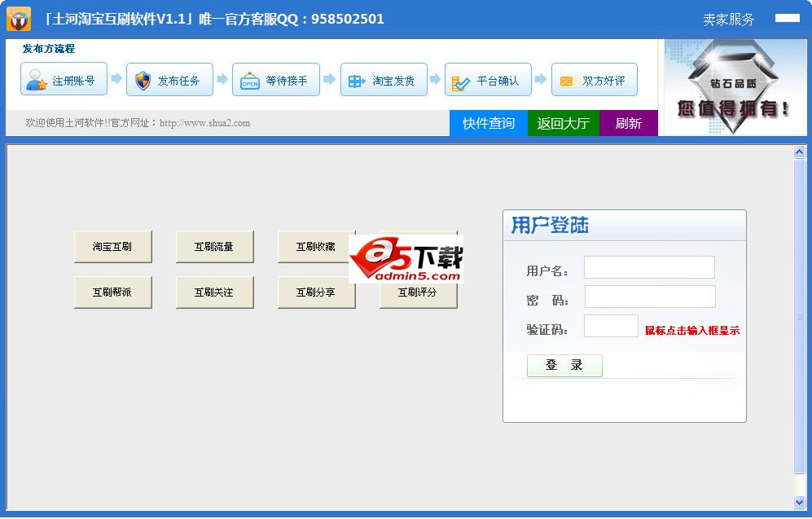Click the vertical scrollbar thumb
The height and width of the screenshot is (519, 812).
[799, 316]
